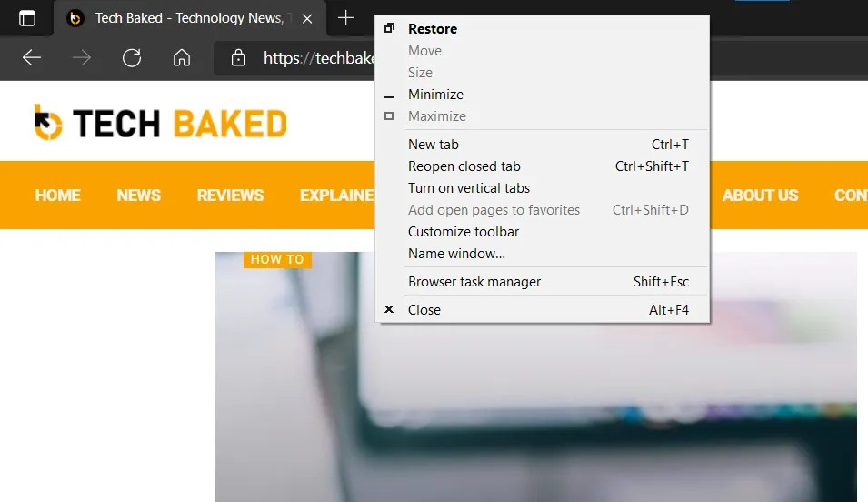Click the HOW TO category label

[277, 259]
